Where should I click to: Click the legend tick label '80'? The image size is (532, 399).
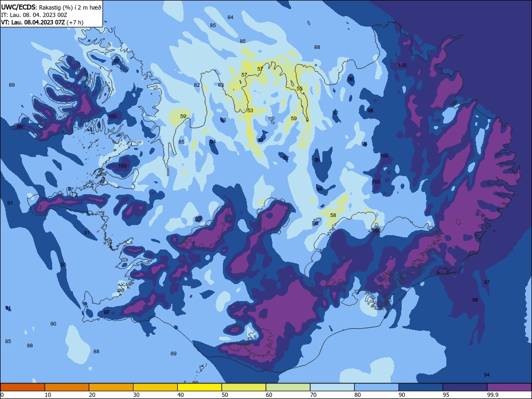pyautogui.click(x=358, y=395)
